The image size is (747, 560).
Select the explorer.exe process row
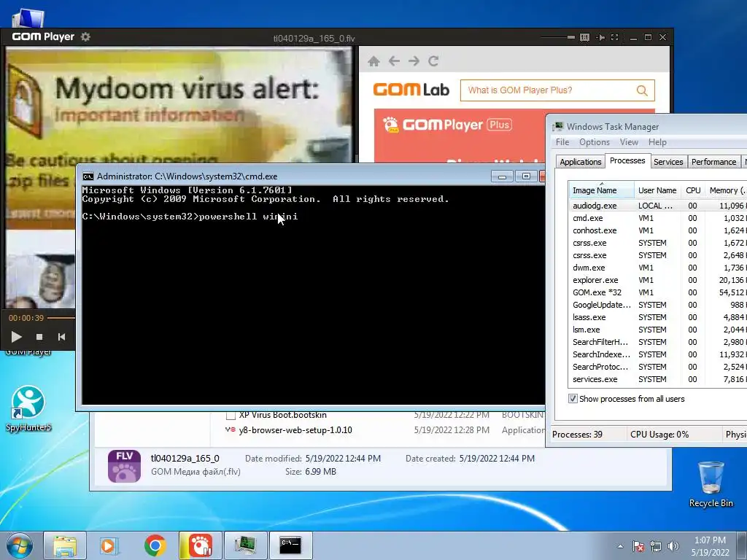coord(657,280)
